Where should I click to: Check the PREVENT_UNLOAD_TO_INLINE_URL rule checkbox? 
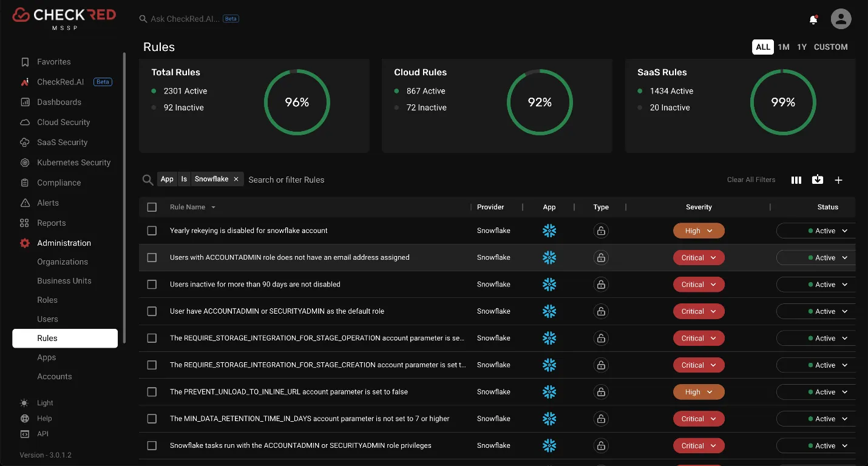[152, 392]
